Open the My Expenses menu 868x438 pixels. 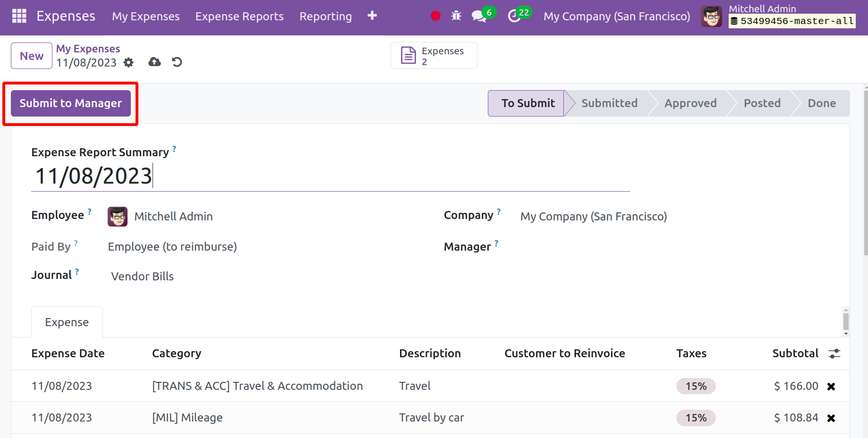pyautogui.click(x=146, y=17)
